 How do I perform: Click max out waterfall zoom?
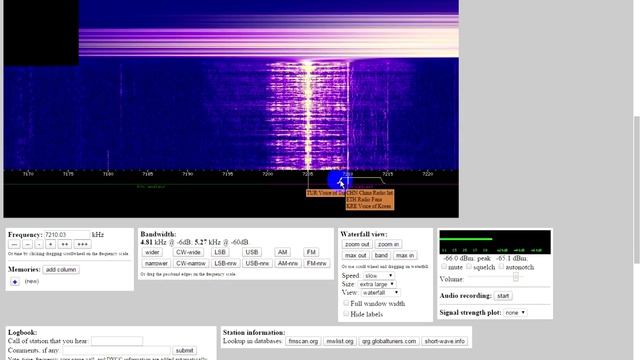(x=356, y=256)
